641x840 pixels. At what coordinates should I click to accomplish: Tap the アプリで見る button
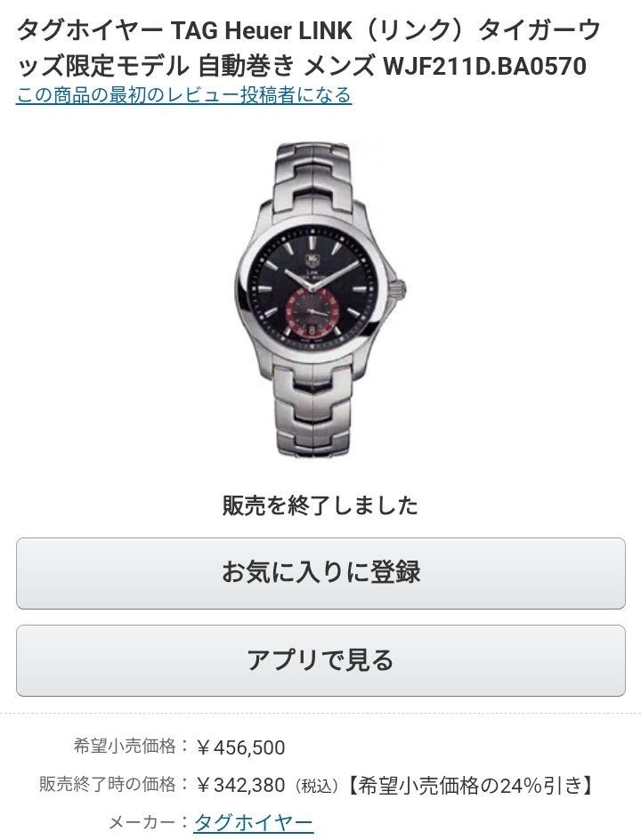(320, 660)
